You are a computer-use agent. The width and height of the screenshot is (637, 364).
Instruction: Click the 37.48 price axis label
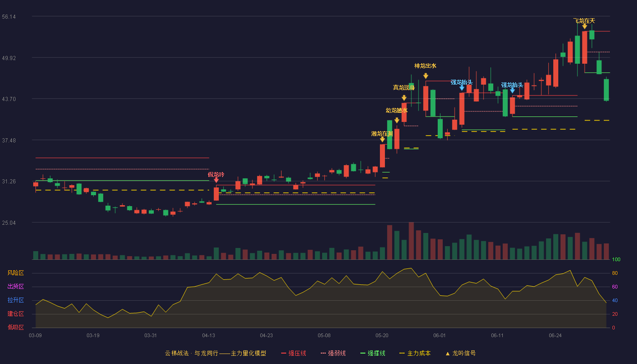pyautogui.click(x=9, y=140)
